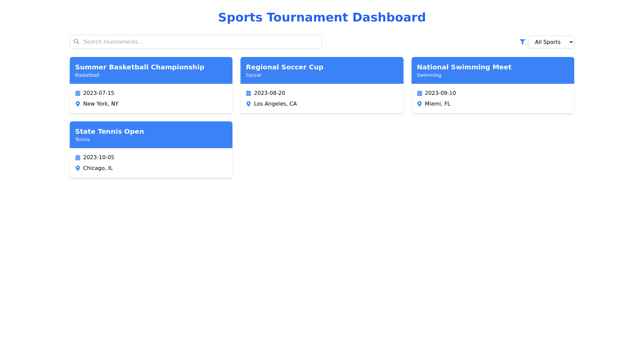Viewport: 644px width, 362px height.
Task: Focus the Search tournaments input field
Action: 201,42
